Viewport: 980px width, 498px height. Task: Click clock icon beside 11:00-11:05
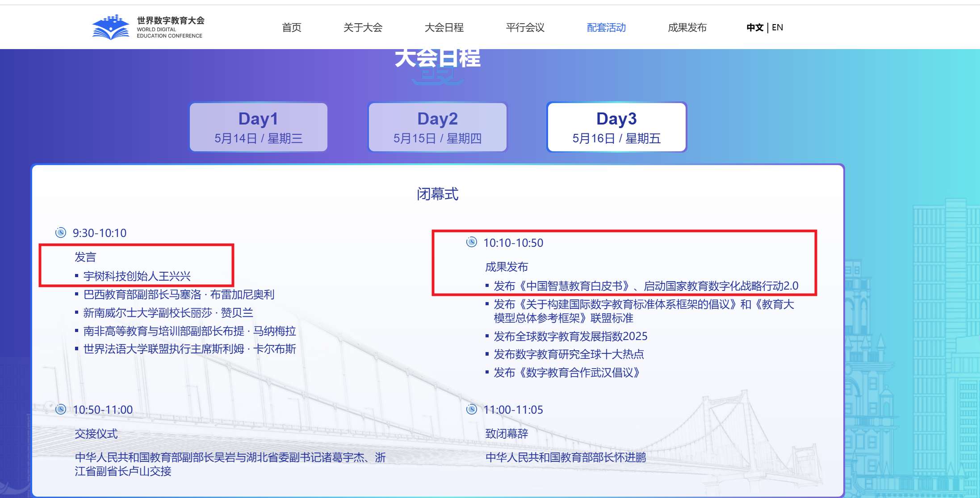pyautogui.click(x=471, y=409)
